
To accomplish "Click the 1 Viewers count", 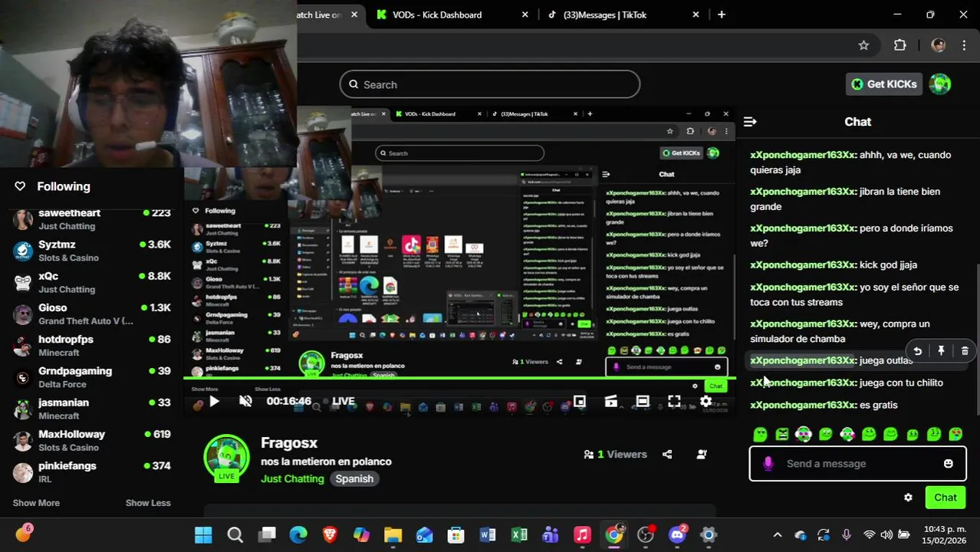I will click(616, 454).
